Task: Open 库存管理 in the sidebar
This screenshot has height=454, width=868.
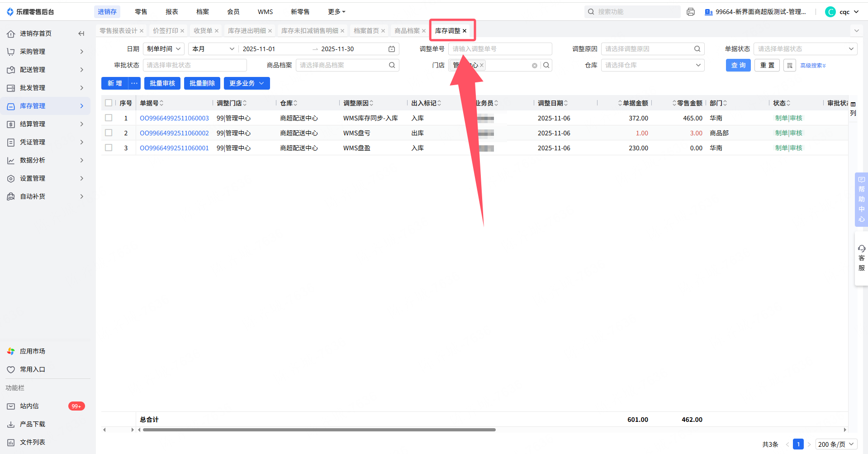Action: 45,106
